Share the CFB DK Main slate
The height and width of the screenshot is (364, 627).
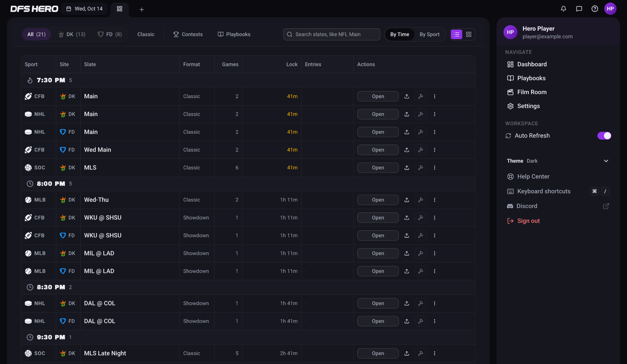(x=407, y=96)
